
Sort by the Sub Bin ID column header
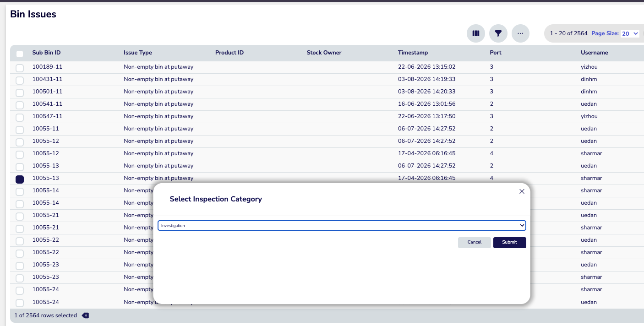[46, 53]
